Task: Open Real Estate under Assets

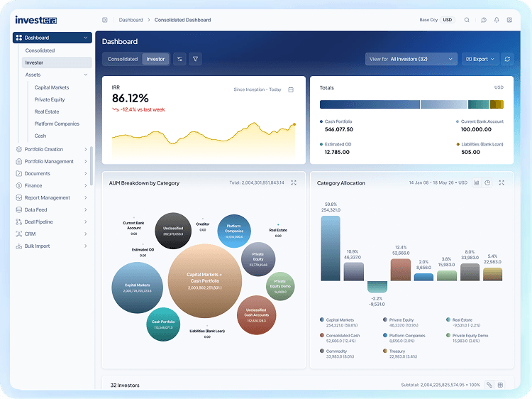Action: (x=47, y=111)
